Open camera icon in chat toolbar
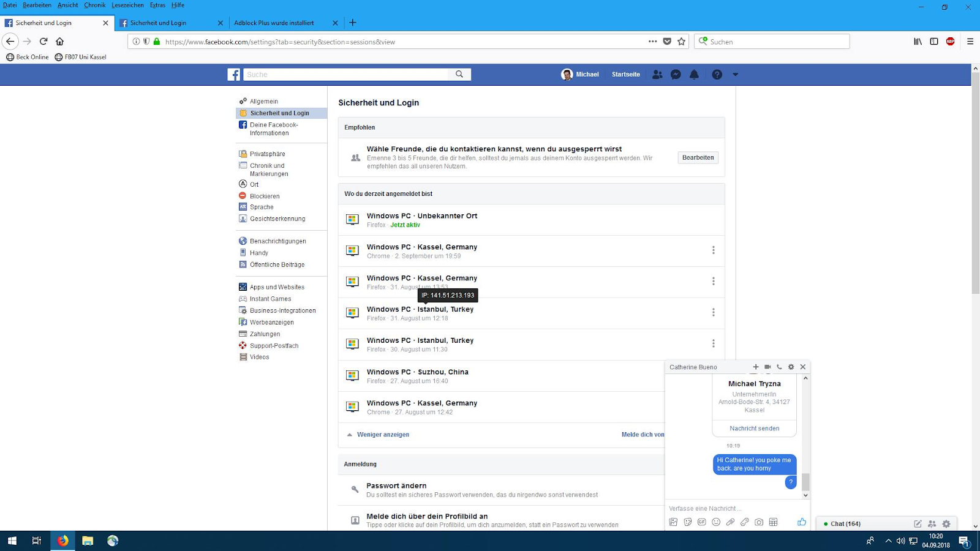980x551 pixels. click(759, 522)
